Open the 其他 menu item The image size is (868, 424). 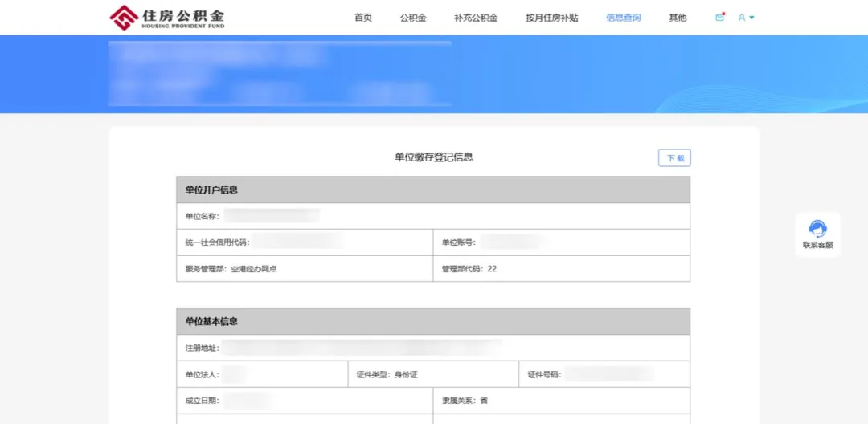[x=678, y=18]
